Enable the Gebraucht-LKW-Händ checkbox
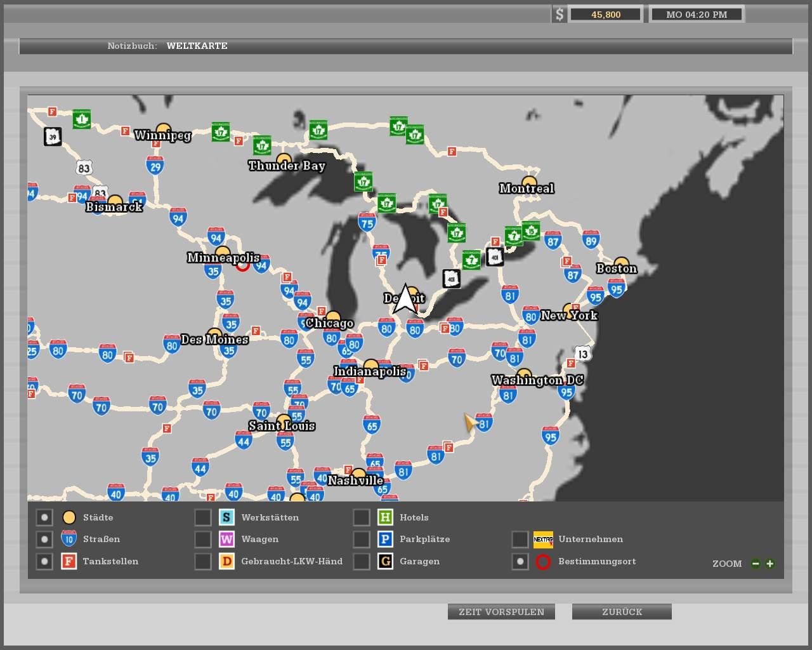Image resolution: width=812 pixels, height=650 pixels. click(202, 562)
